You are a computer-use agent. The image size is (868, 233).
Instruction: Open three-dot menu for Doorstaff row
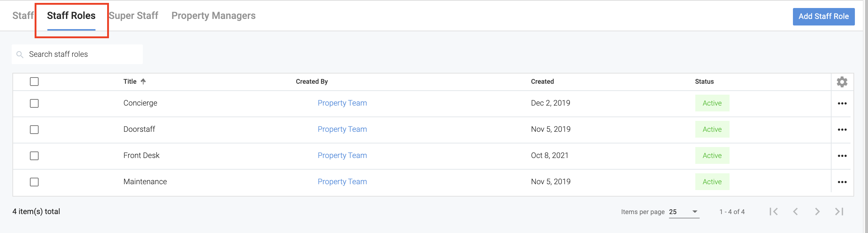(x=842, y=130)
